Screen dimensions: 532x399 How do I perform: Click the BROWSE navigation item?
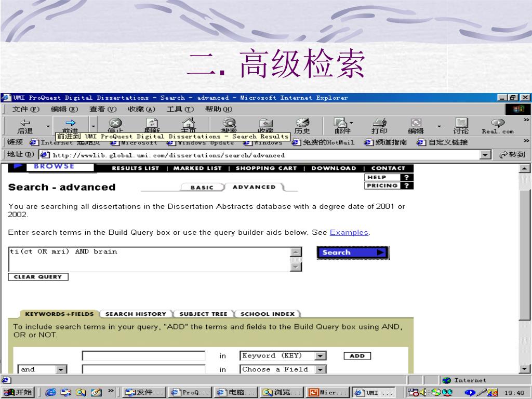coord(54,166)
